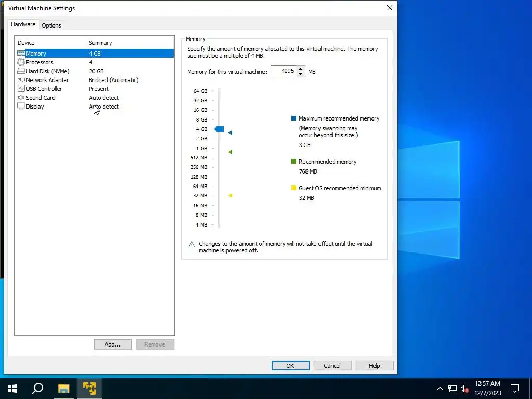Click the '20 GB' hard disk summary

coord(96,71)
